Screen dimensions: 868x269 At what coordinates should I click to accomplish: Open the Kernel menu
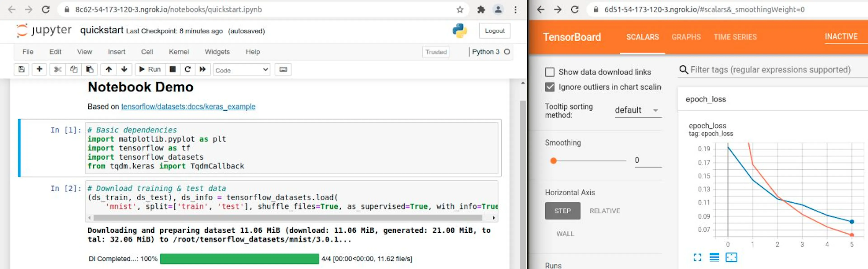click(179, 52)
